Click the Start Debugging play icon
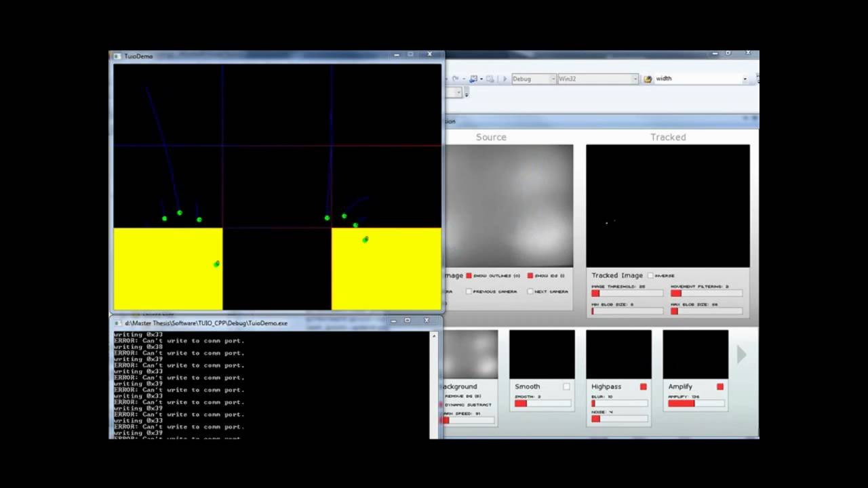Image resolution: width=868 pixels, height=488 pixels. 504,79
